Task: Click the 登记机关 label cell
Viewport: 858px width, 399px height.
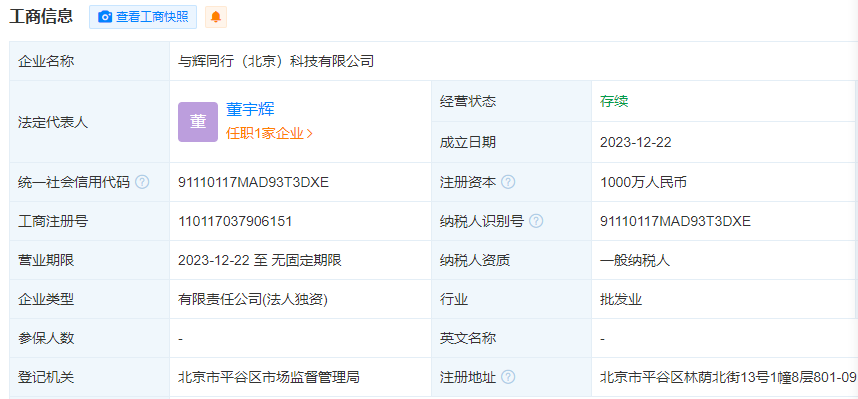Action: [x=90, y=377]
